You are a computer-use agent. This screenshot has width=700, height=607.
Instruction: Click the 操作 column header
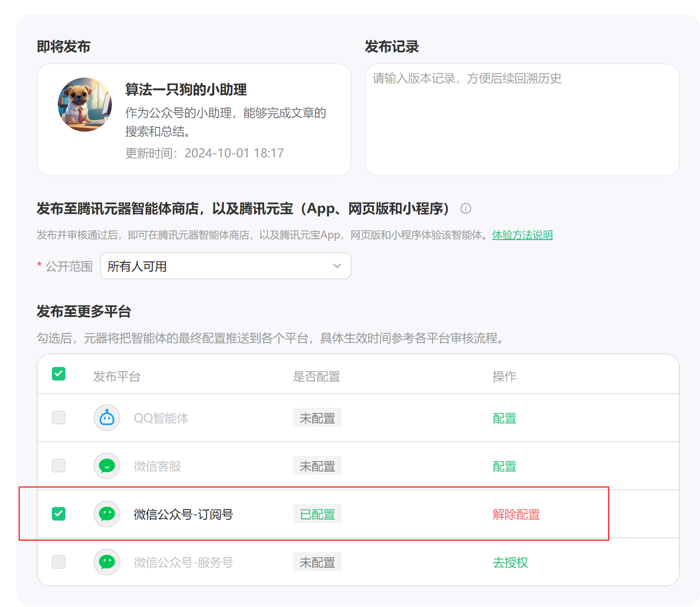click(504, 376)
